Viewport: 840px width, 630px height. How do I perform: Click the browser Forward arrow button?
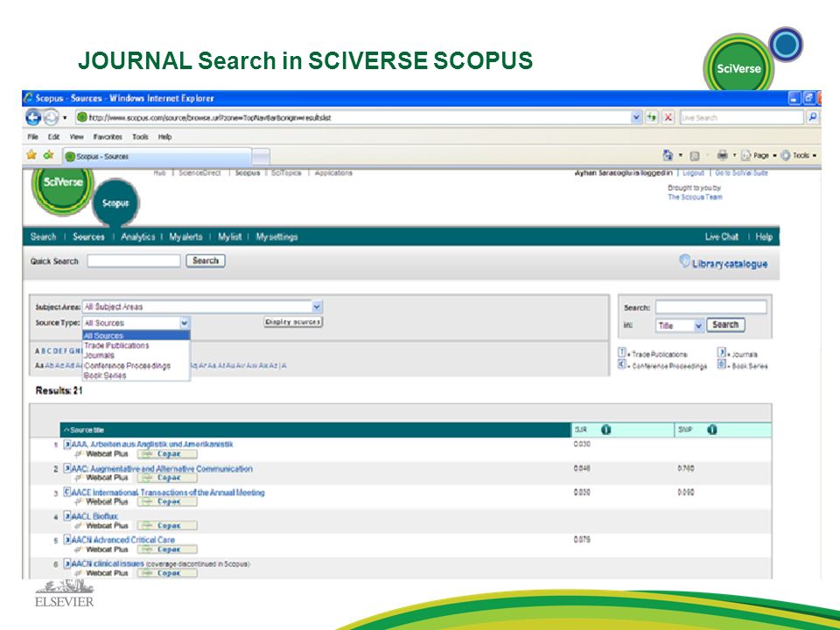[51, 117]
